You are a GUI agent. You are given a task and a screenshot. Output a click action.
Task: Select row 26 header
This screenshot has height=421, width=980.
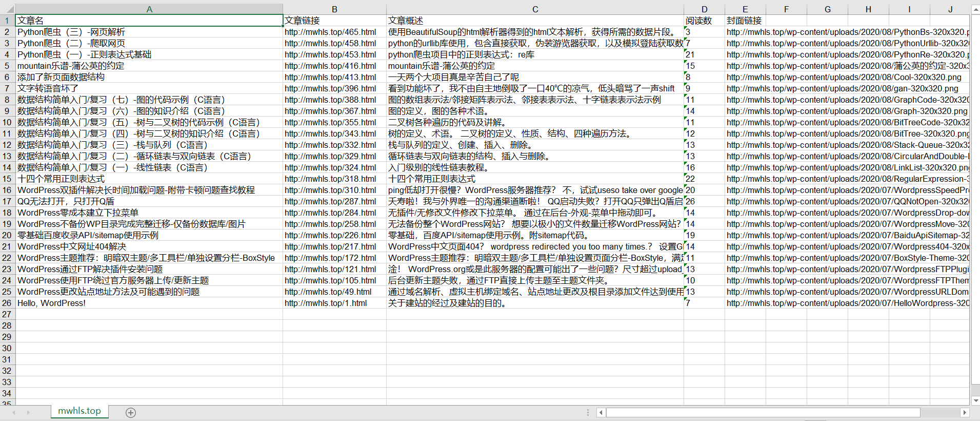pyautogui.click(x=7, y=303)
